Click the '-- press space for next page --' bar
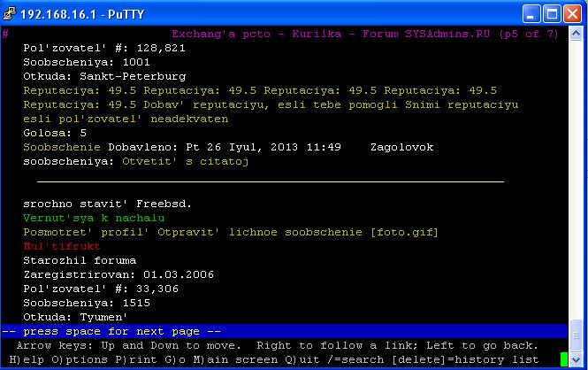Screen dimensions: 588x370 tap(284, 331)
